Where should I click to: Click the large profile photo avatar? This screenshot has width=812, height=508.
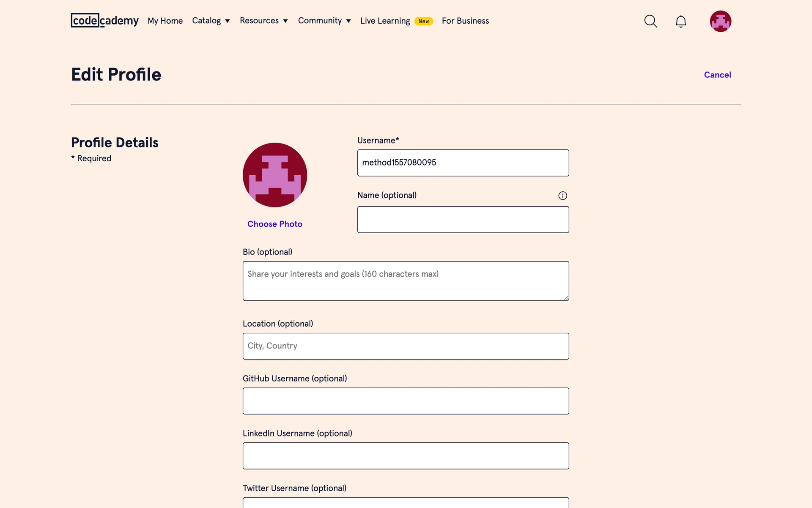coord(275,175)
